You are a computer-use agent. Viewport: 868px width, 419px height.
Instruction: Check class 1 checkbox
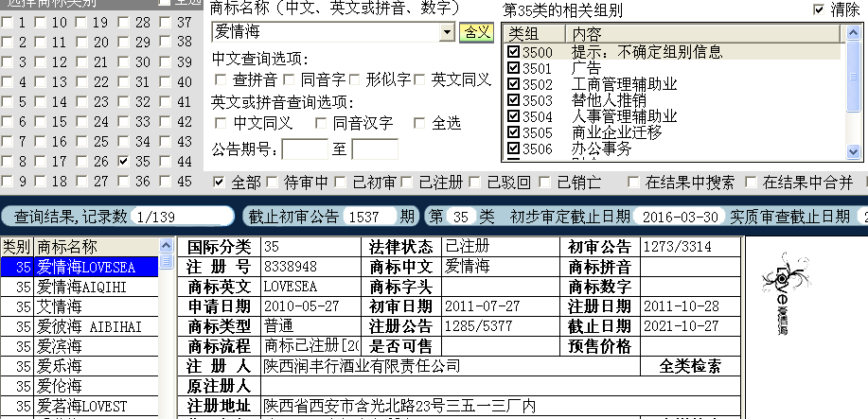coord(7,23)
